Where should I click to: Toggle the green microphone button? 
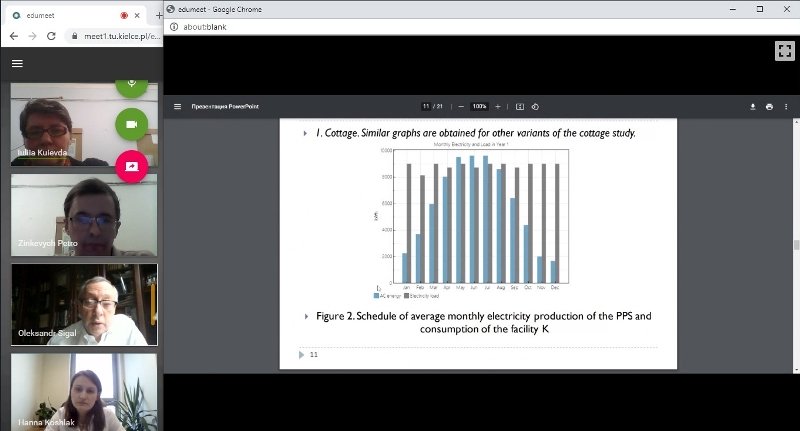click(x=132, y=85)
